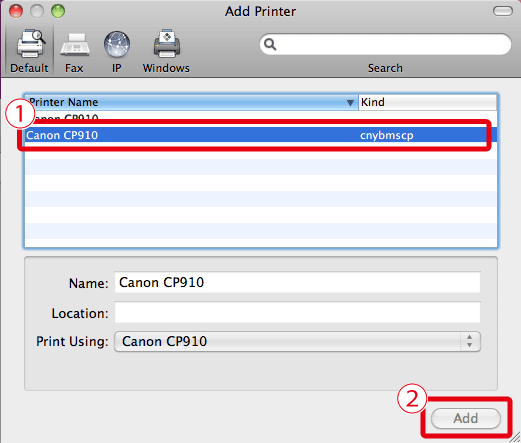Select highlighted Canon CP910 cnybmscp row
521x443 pixels.
click(261, 135)
